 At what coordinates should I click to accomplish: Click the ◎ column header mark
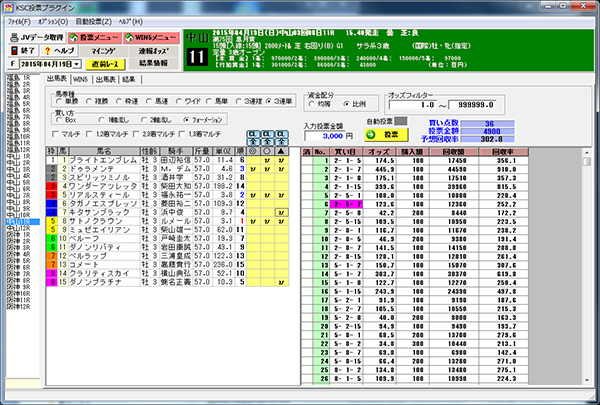253,151
